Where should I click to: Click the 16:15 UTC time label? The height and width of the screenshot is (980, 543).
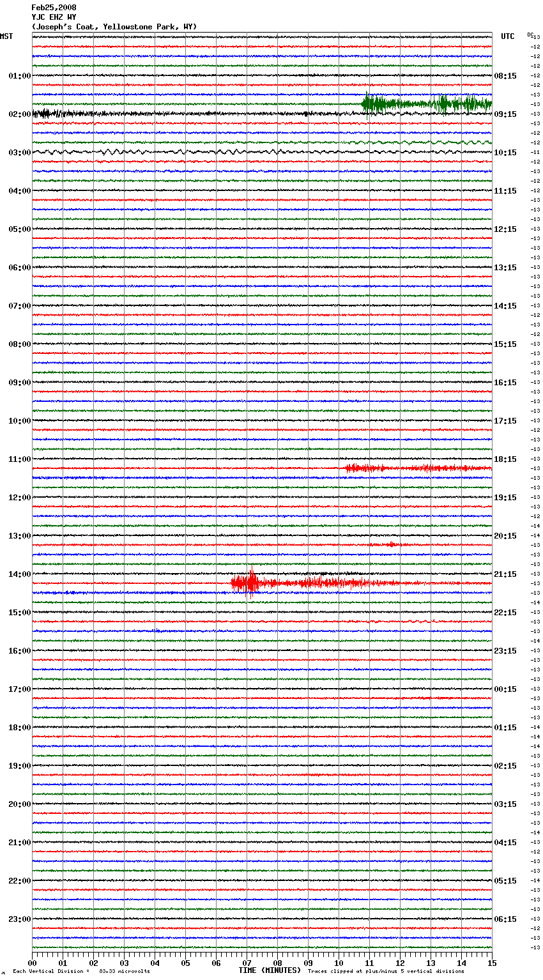[505, 383]
